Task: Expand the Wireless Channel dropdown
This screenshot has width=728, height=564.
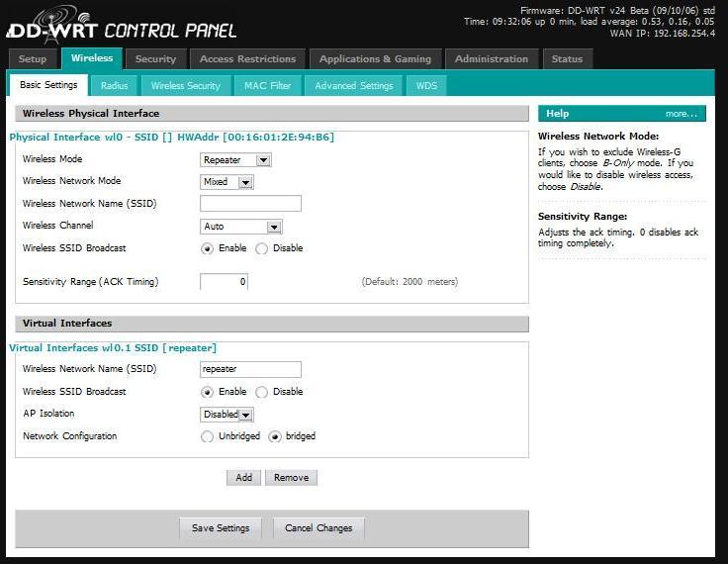Action: (241, 227)
